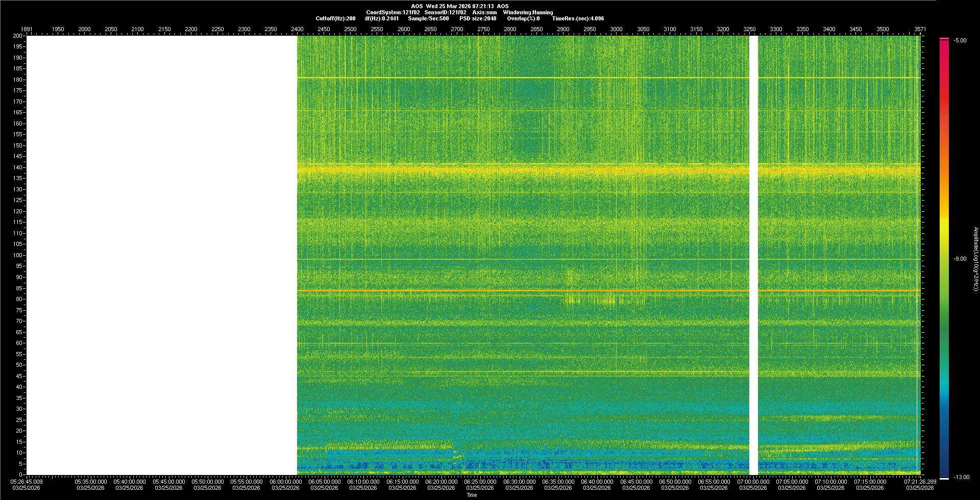
Task: Click the Windowing:Hanning header label
Action: (528, 12)
